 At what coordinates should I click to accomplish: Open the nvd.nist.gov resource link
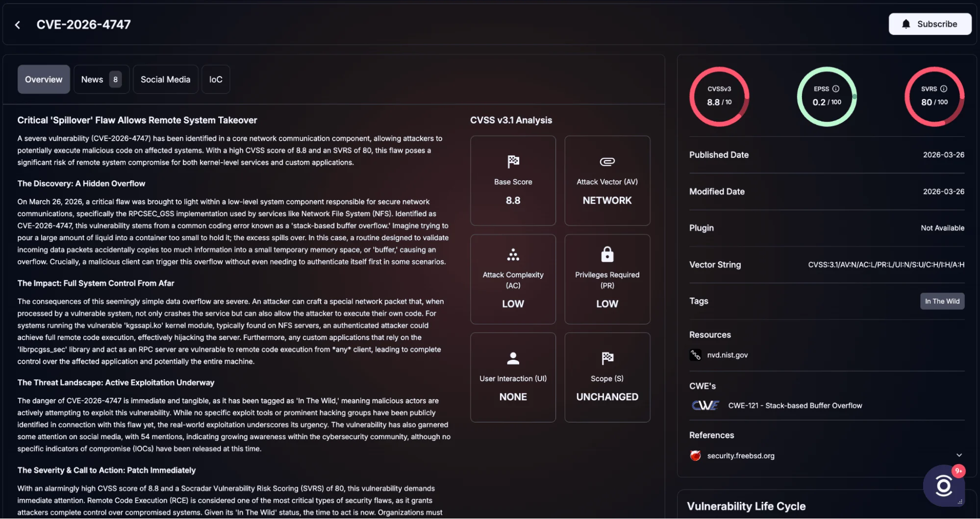(x=727, y=355)
